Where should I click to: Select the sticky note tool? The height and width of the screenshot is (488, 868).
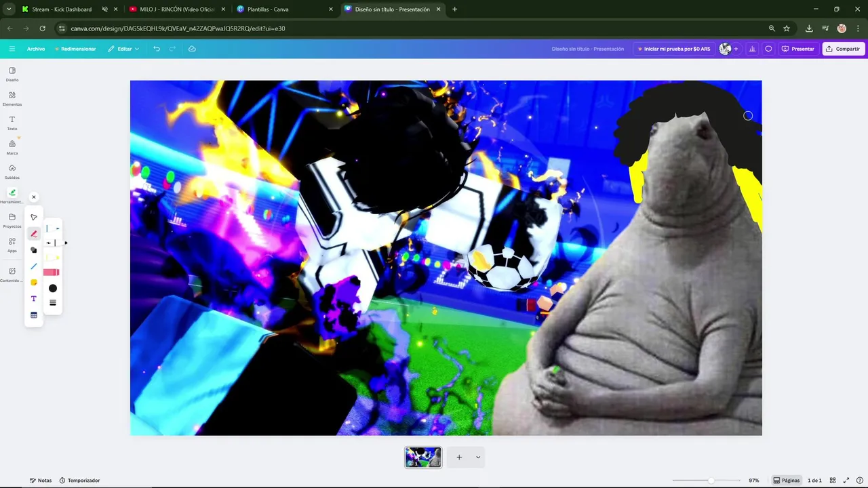pos(34,283)
